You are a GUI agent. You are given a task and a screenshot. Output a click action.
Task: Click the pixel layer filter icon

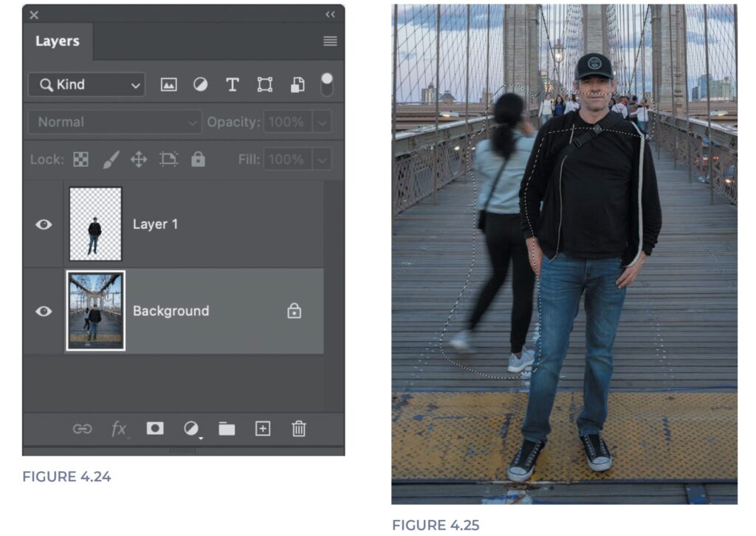169,85
